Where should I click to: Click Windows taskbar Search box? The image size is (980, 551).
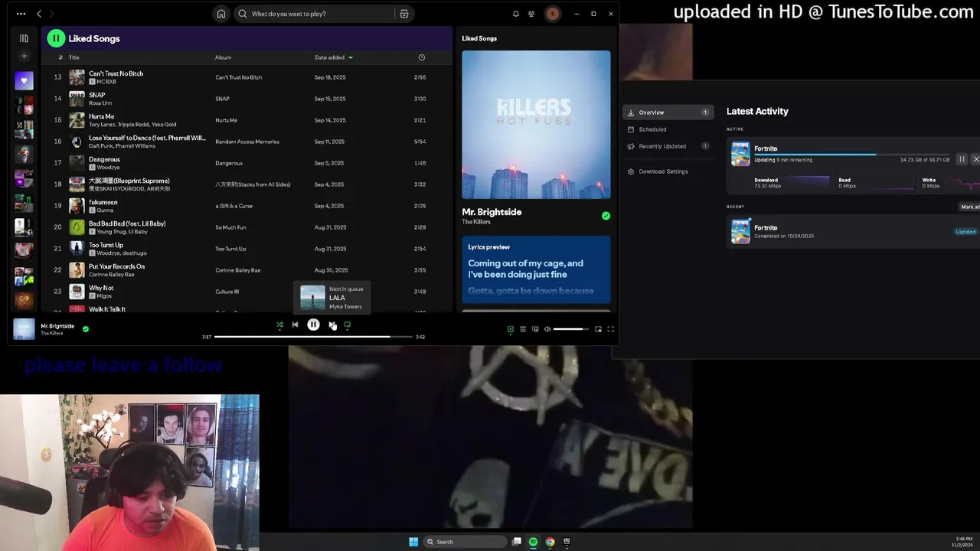click(x=465, y=542)
